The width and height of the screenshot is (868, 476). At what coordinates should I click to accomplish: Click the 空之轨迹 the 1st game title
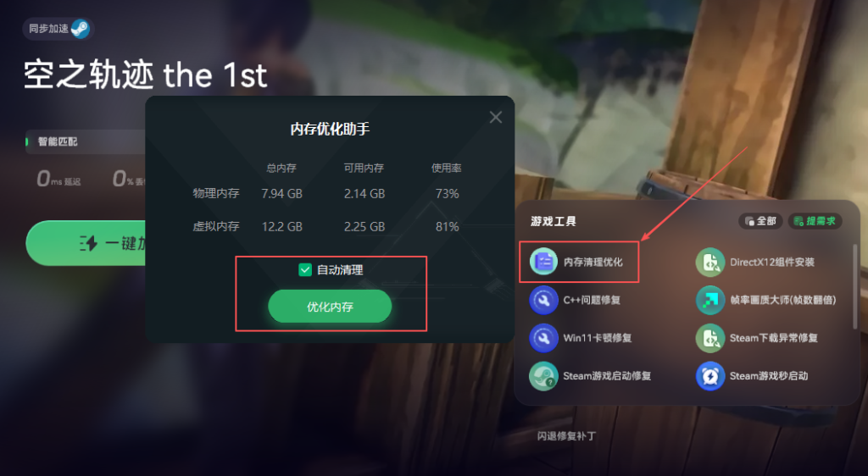pos(146,75)
